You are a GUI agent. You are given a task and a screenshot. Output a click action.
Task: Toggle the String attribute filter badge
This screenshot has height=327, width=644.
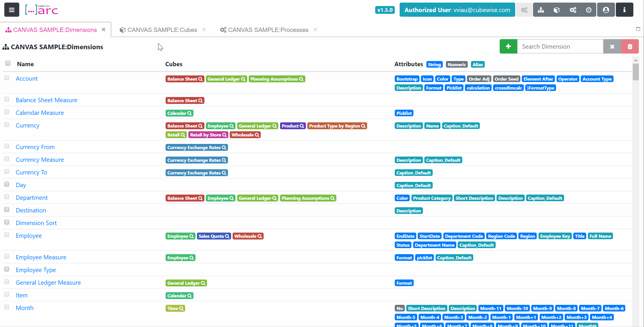pos(434,64)
